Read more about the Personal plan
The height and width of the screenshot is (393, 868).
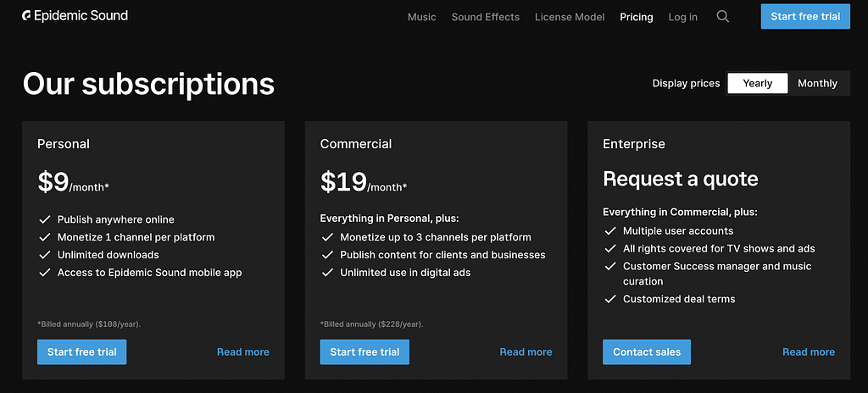click(x=242, y=351)
